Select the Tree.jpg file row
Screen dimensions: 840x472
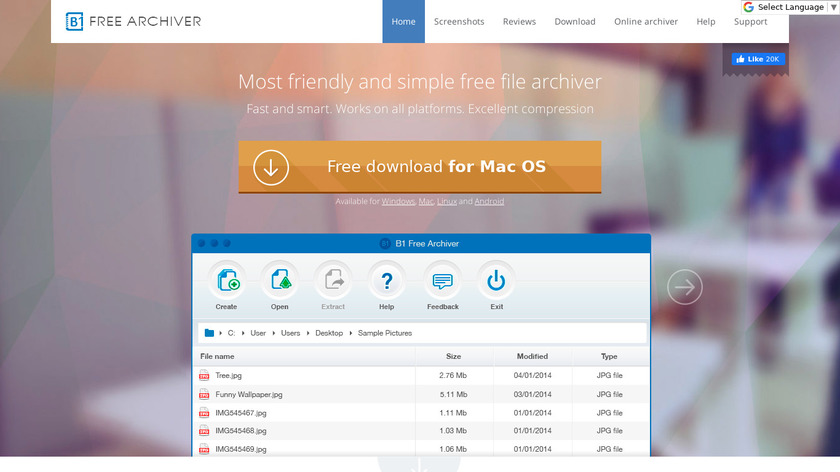click(x=421, y=376)
